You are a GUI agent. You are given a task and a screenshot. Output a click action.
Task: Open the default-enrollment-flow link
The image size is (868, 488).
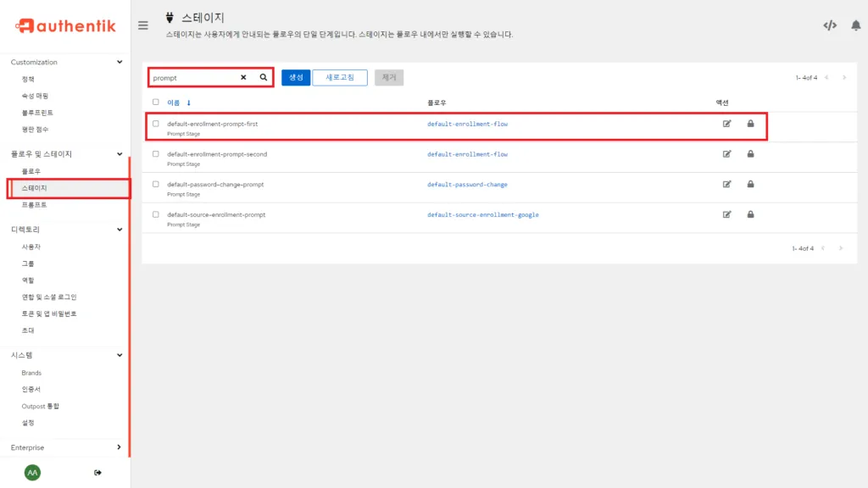coord(466,124)
